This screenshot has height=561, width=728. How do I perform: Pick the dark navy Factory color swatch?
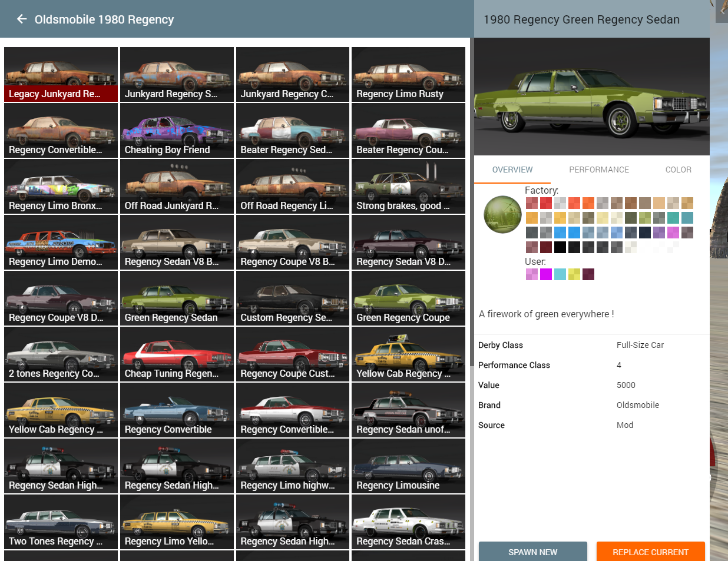pyautogui.click(x=645, y=233)
